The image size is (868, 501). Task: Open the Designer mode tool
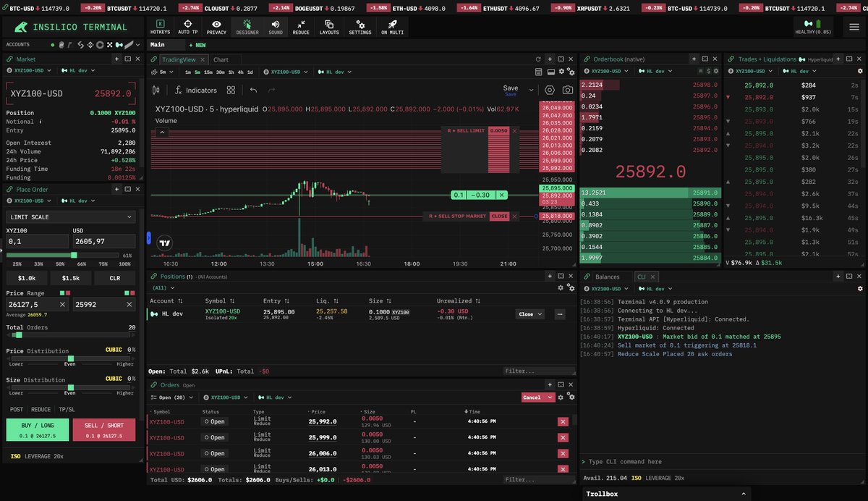247,27
